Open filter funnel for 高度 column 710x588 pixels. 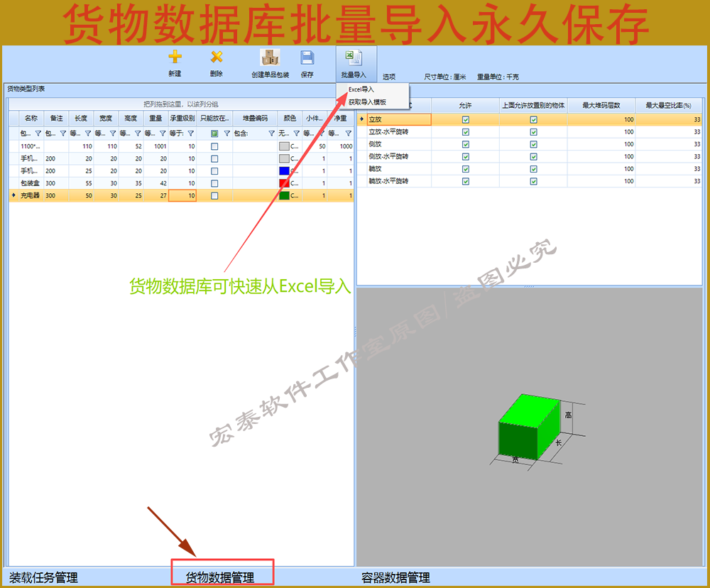pyautogui.click(x=138, y=134)
